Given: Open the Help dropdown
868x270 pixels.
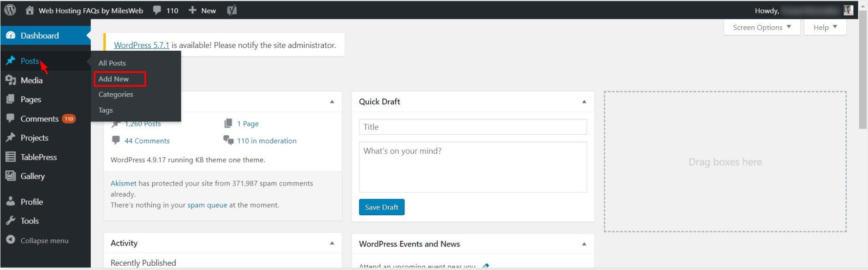Looking at the screenshot, I should tap(825, 27).
